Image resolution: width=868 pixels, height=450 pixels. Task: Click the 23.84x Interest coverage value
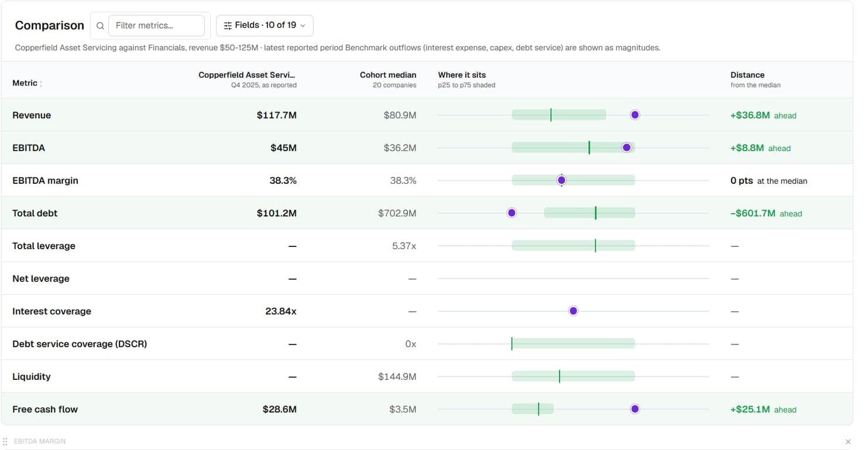click(281, 311)
